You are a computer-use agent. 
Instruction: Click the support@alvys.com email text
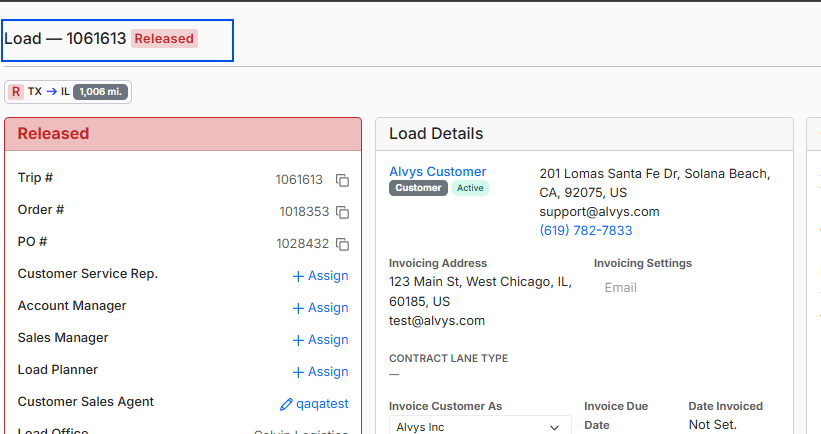pyautogui.click(x=600, y=212)
